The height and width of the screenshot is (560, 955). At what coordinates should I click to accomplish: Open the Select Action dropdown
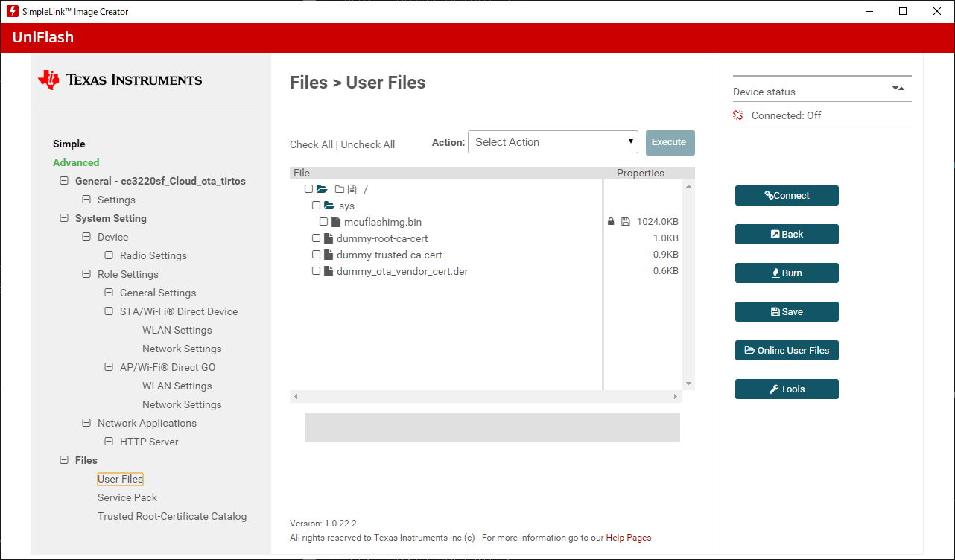point(553,142)
